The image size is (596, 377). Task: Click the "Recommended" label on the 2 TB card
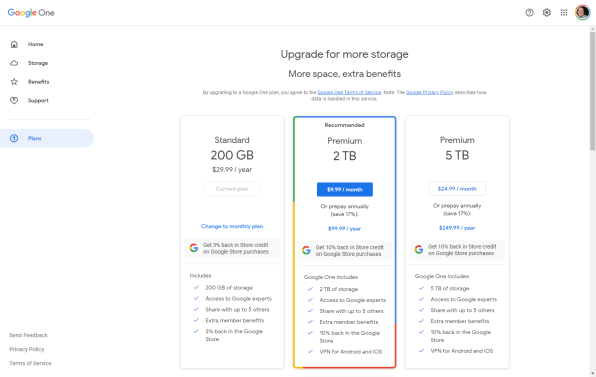(344, 125)
